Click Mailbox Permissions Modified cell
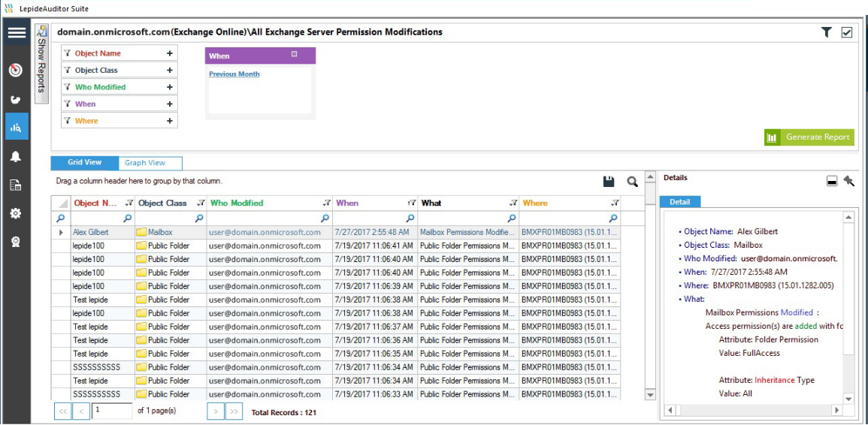 467,233
